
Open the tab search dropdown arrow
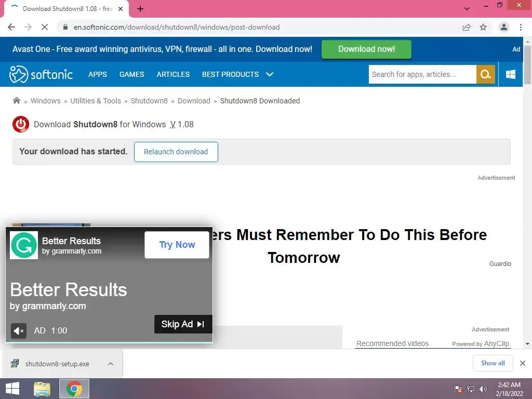tap(467, 9)
